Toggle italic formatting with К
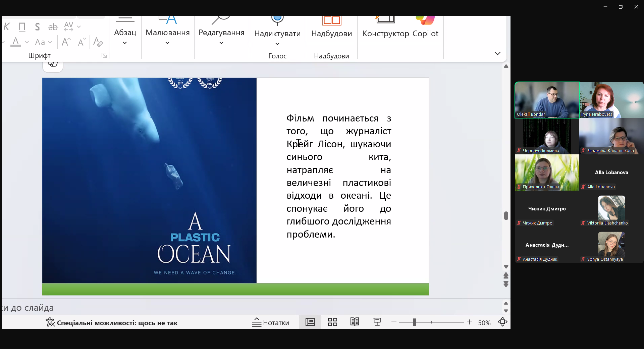This screenshot has height=349, width=644. click(x=6, y=27)
